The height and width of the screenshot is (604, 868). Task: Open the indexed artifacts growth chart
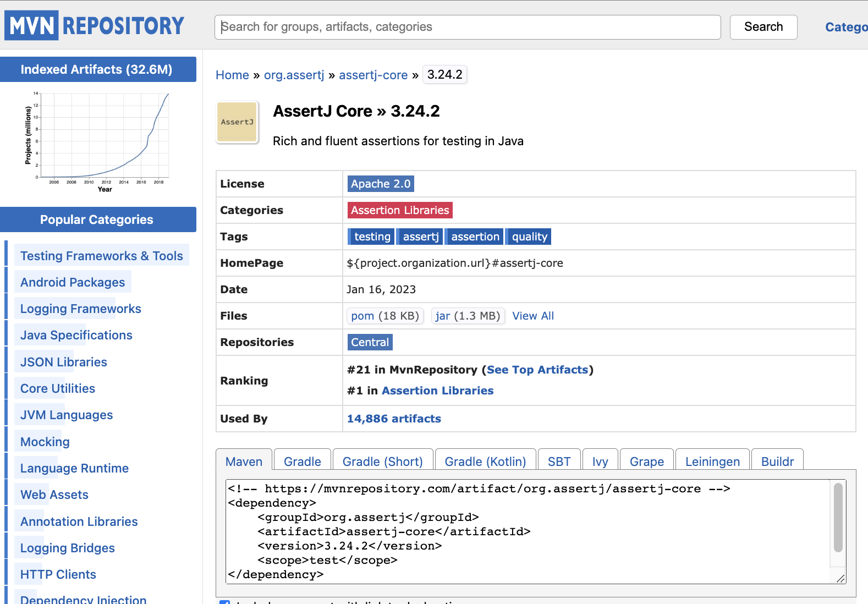pos(97,142)
